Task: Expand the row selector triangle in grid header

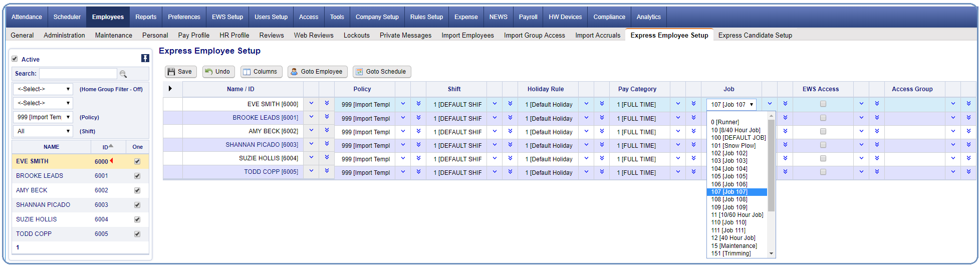Action: pyautogui.click(x=170, y=89)
